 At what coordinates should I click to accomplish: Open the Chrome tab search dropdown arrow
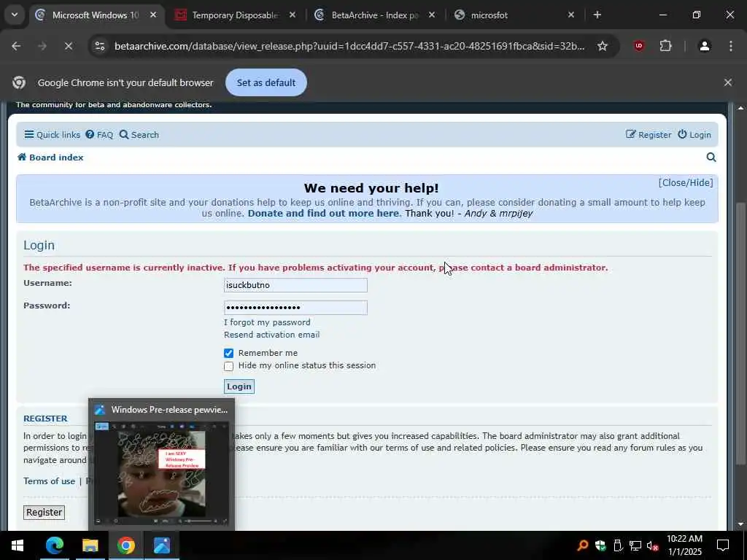coord(15,15)
